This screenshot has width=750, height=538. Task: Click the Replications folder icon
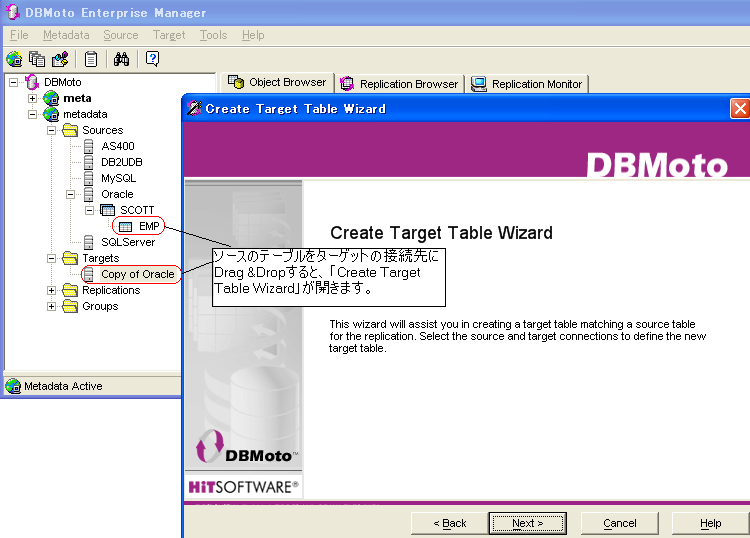(70, 290)
